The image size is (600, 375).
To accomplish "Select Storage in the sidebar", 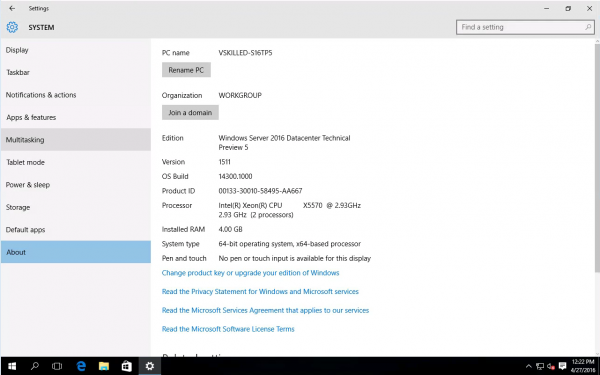I will point(76,207).
